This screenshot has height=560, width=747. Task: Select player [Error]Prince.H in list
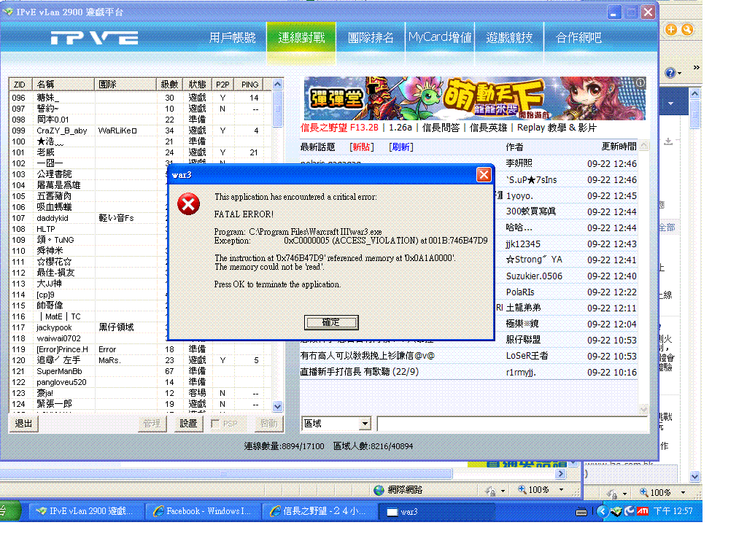(x=141, y=349)
